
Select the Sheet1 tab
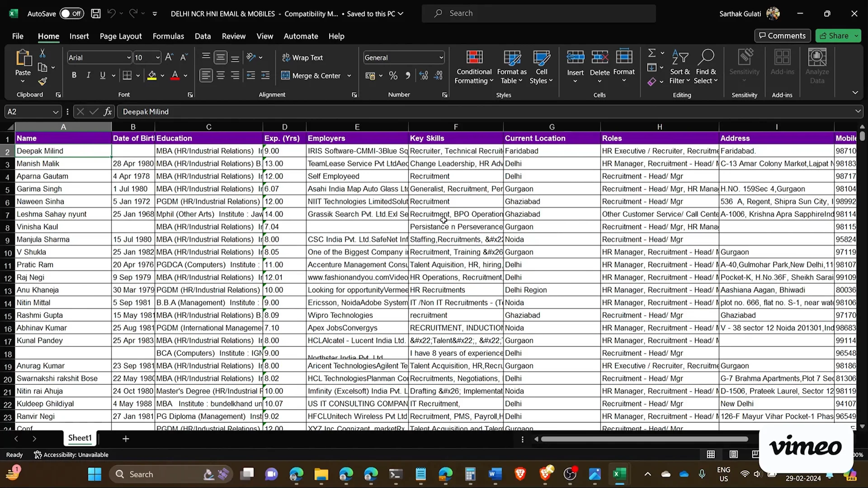point(80,437)
